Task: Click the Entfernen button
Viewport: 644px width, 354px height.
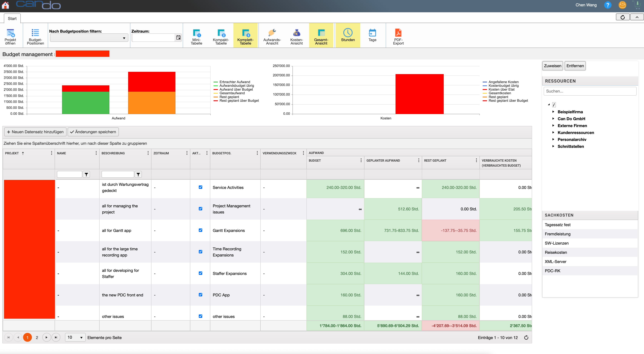Action: click(575, 66)
